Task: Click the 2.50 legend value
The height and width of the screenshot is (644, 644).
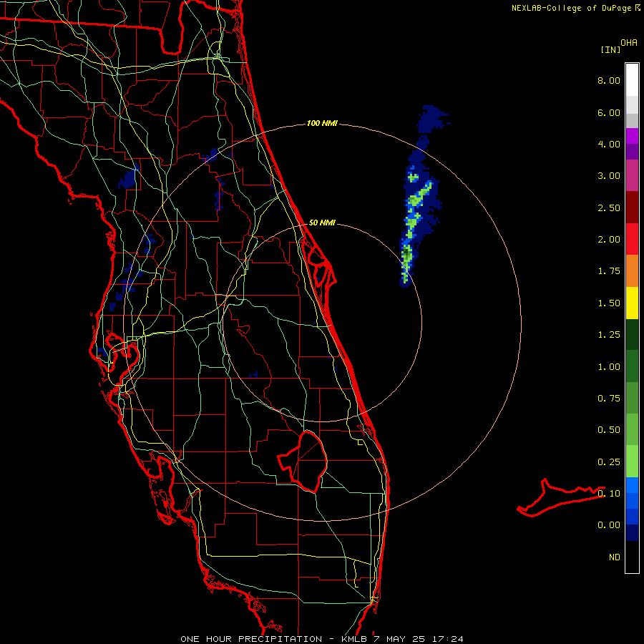Action: 609,208
